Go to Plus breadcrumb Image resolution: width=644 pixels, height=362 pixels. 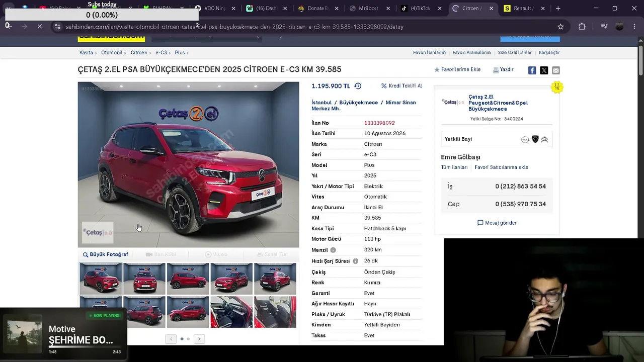(180, 53)
